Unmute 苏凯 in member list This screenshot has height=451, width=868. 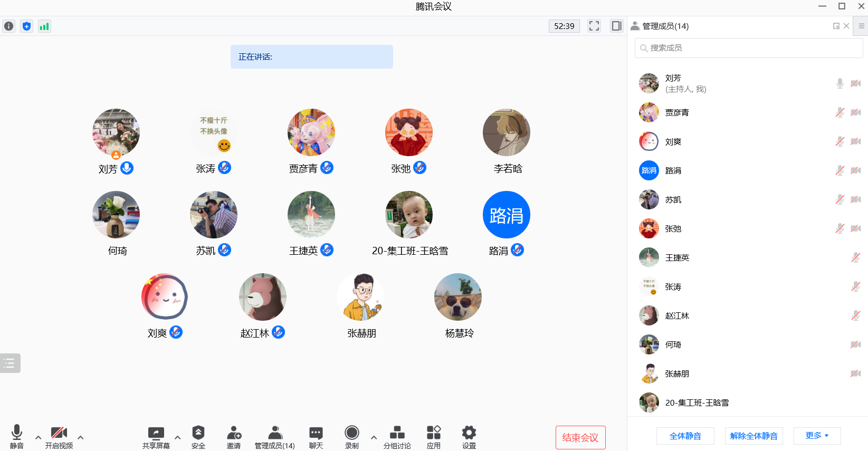[x=840, y=199]
